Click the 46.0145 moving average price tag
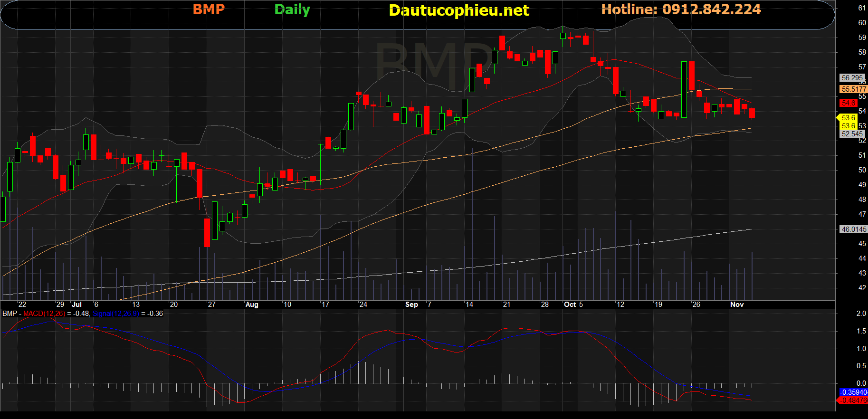 point(853,229)
